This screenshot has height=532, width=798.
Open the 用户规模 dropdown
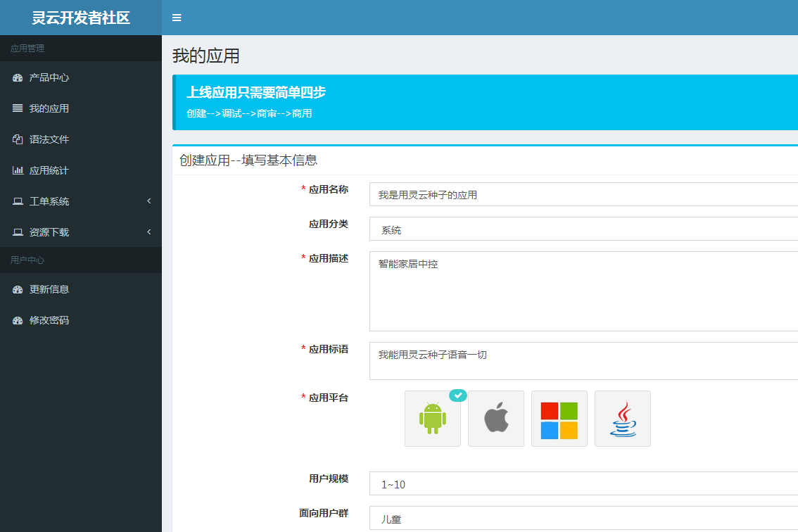[x=583, y=484]
